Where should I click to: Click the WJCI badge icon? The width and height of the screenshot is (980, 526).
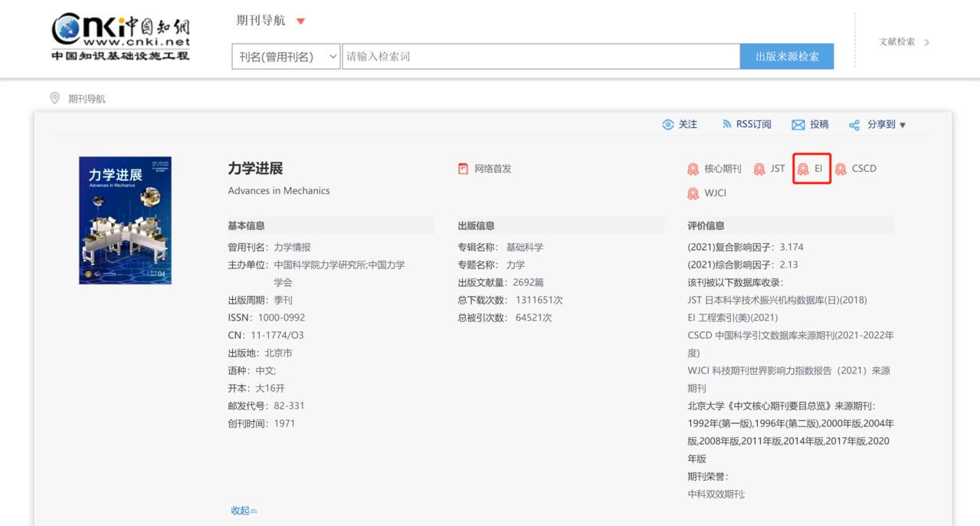tap(693, 193)
